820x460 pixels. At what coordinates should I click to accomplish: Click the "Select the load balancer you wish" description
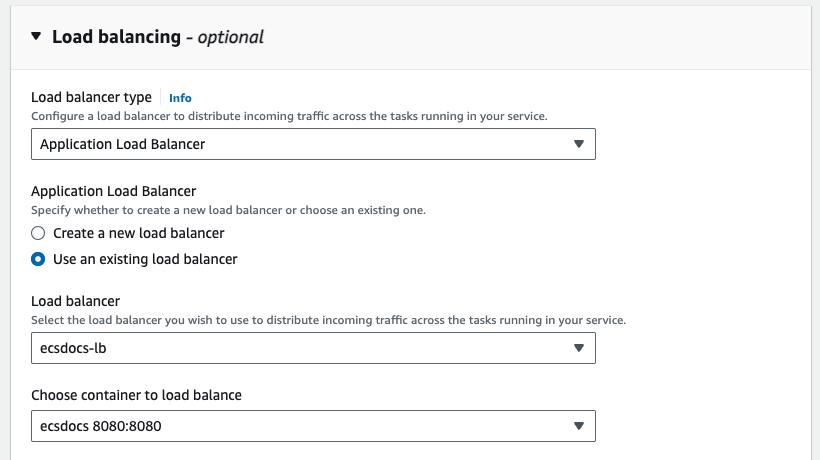pyautogui.click(x=328, y=320)
